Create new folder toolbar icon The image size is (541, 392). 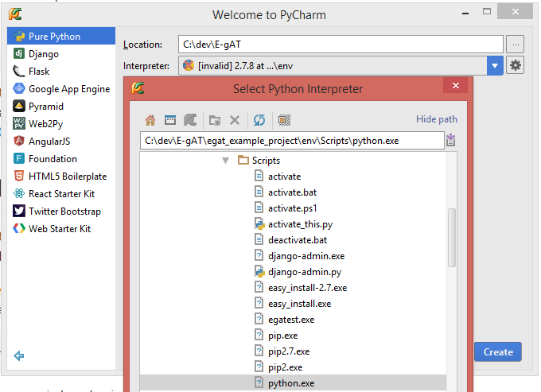[215, 120]
